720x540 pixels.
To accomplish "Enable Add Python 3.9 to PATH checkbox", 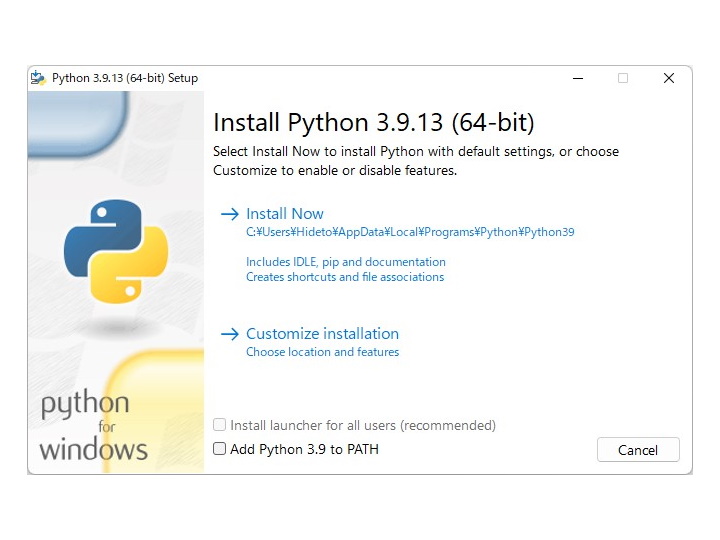I will pos(219,449).
